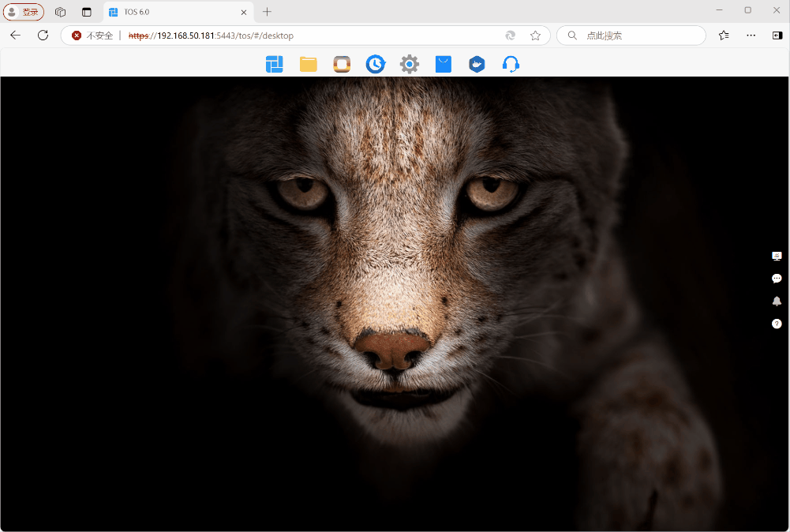Image resolution: width=790 pixels, height=532 pixels.
Task: Open the blue clock Backup app
Action: (x=376, y=65)
